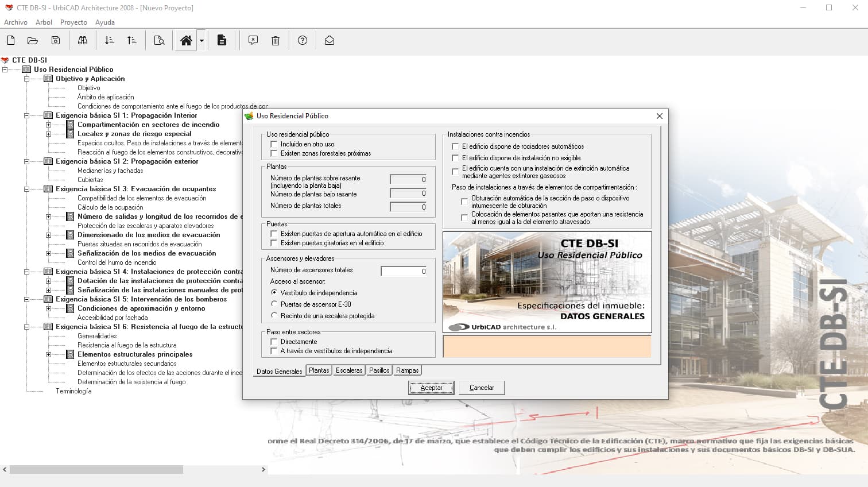This screenshot has width=868, height=487.
Task: Expand Dotación de las instalaciones node
Action: 48,281
